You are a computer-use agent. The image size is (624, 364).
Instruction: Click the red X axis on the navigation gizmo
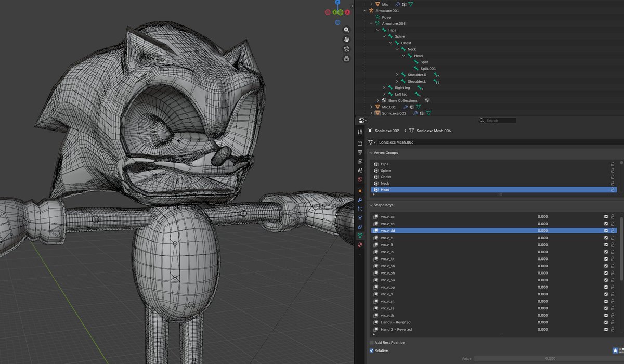(x=347, y=12)
